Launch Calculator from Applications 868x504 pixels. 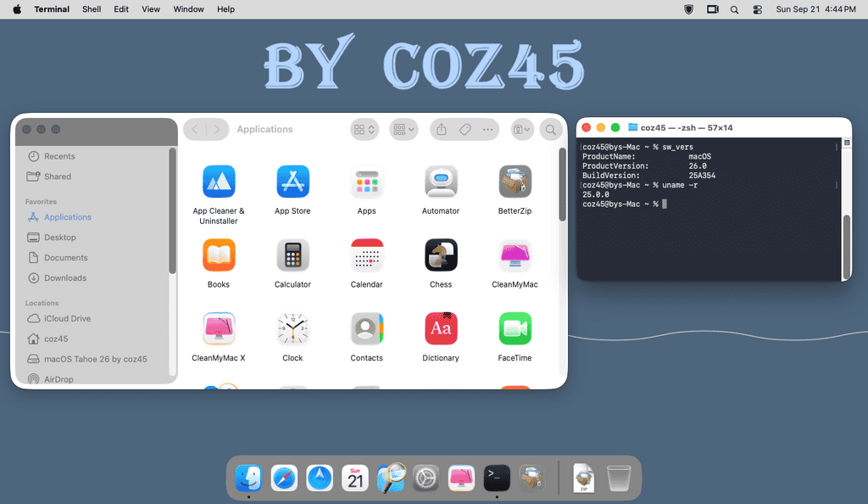[x=292, y=255]
